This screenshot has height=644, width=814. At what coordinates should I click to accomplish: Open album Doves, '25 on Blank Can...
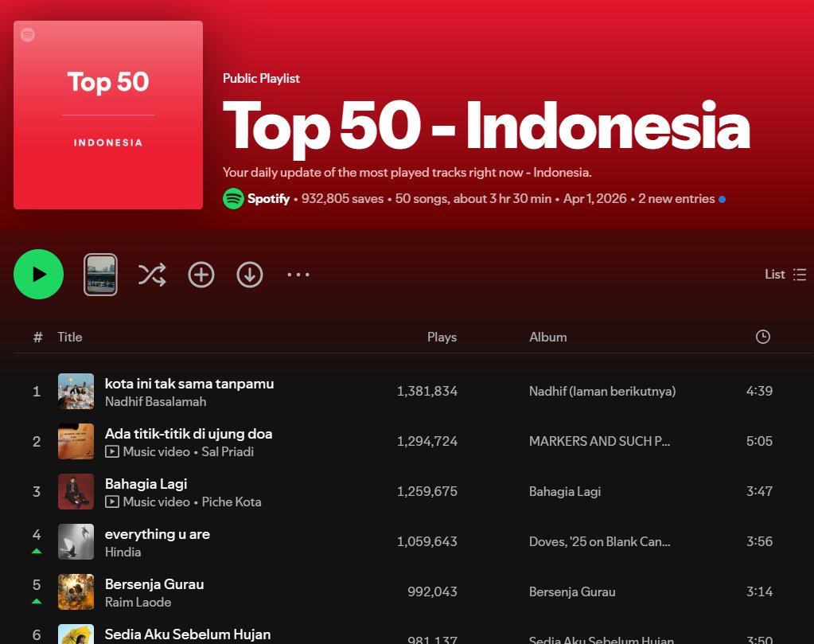coord(600,541)
